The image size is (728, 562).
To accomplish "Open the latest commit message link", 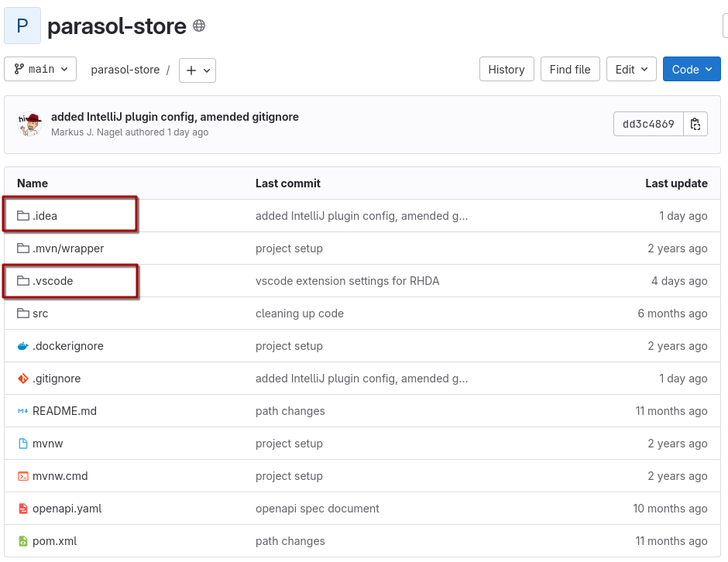I will pyautogui.click(x=174, y=117).
